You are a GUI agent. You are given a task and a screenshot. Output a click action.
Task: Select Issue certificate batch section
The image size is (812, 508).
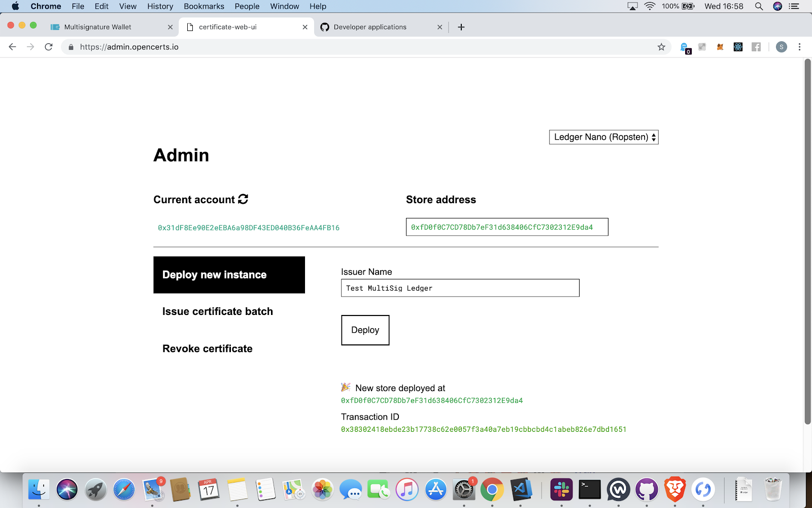click(218, 311)
